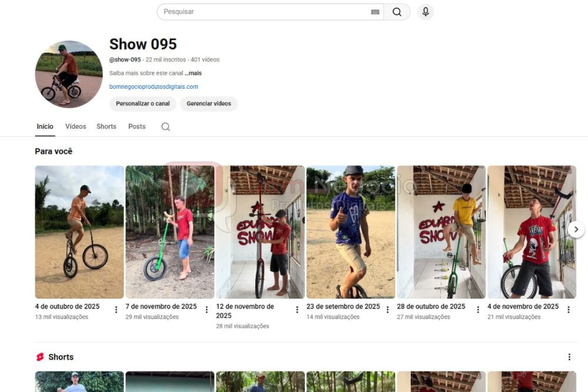Switch to the Vídeos tab
The image size is (588, 392).
75,126
